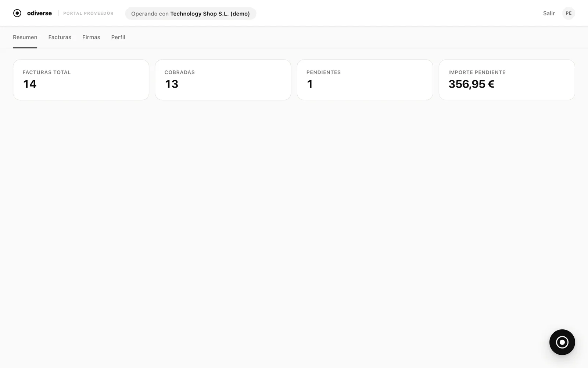
Task: Select the Operando con Technology Shop pill
Action: coord(190,14)
